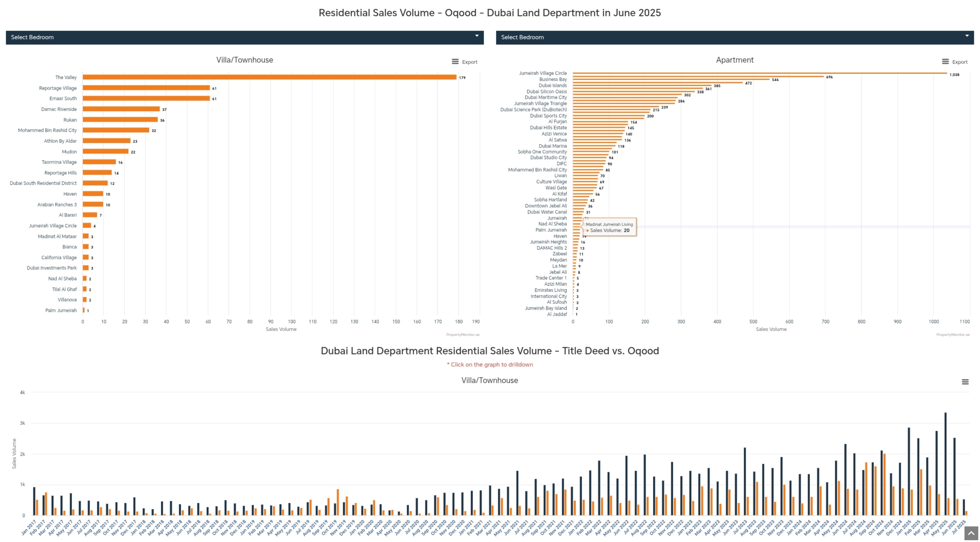980x542 pixels.
Task: Click the Dubai Islands apartment bar
Action: pyautogui.click(x=642, y=85)
